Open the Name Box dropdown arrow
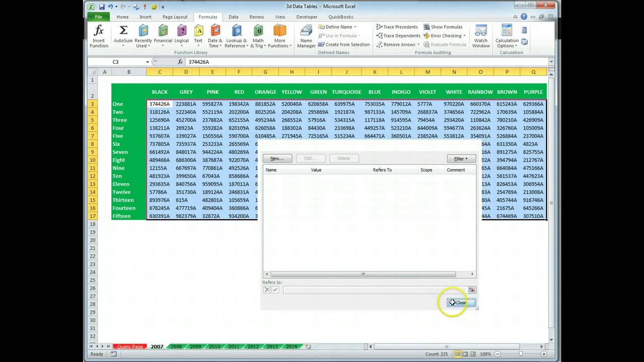This screenshot has width=644, height=362. tap(147, 62)
